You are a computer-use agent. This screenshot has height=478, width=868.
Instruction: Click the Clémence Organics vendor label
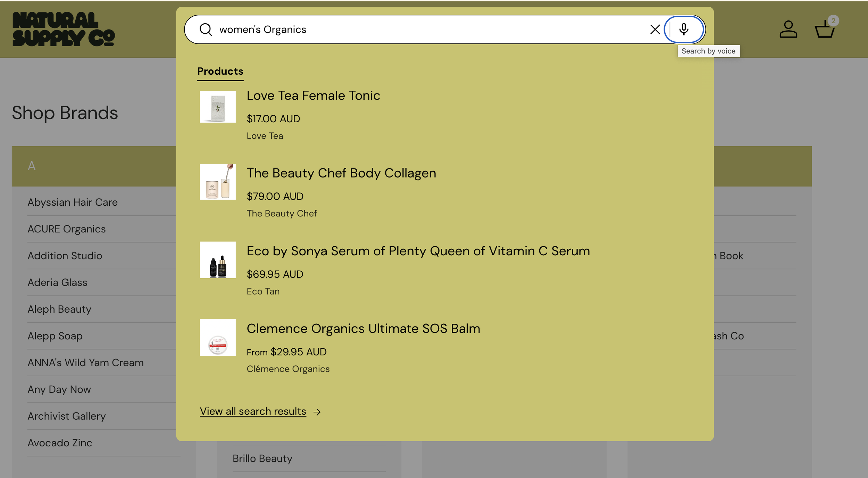(288, 369)
